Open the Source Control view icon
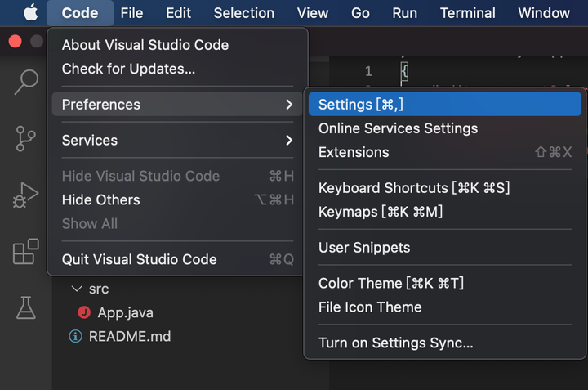 tap(26, 138)
